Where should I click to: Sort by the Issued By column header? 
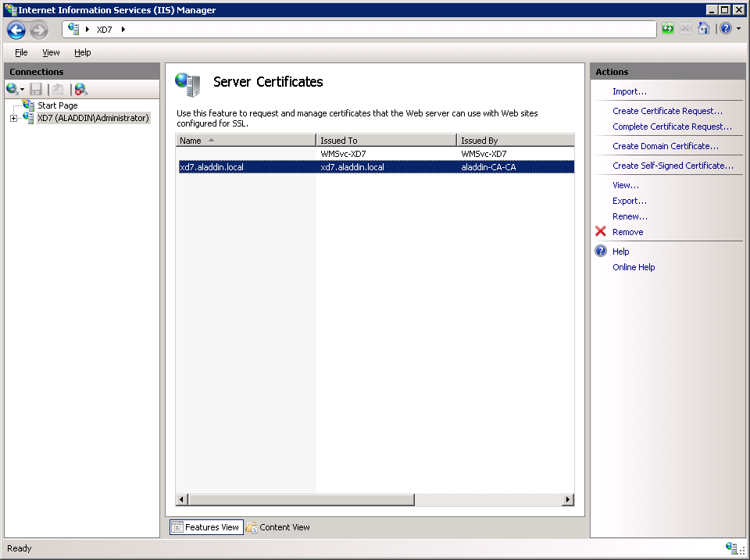click(516, 140)
